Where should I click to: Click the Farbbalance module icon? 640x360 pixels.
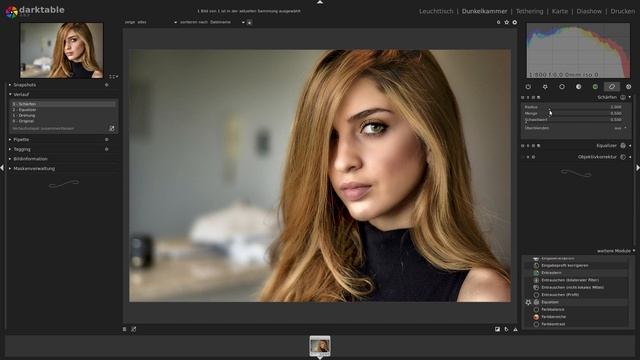pos(536,310)
